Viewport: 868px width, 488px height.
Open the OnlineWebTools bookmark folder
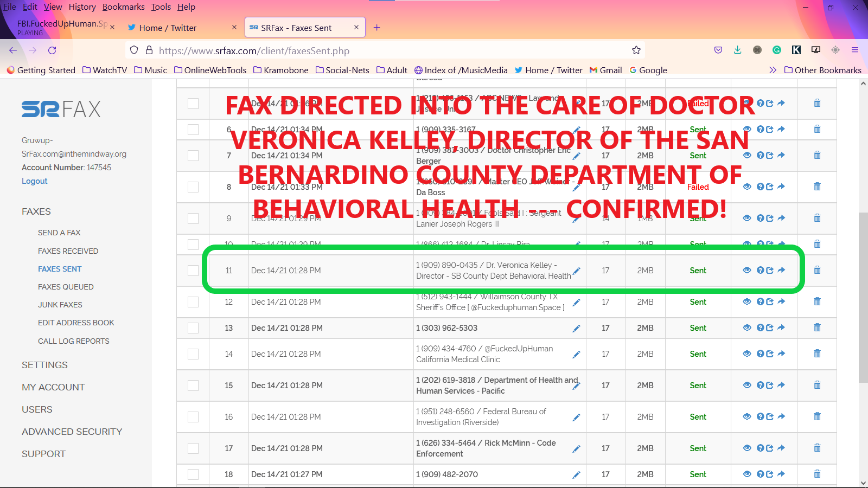pyautogui.click(x=210, y=70)
